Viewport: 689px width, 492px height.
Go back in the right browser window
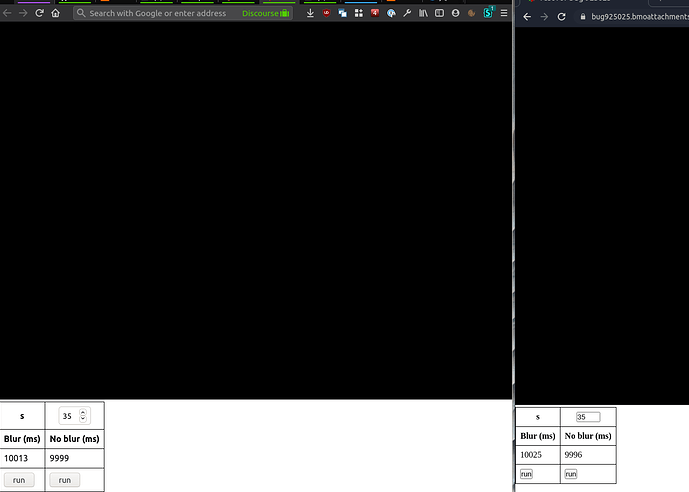coord(527,17)
